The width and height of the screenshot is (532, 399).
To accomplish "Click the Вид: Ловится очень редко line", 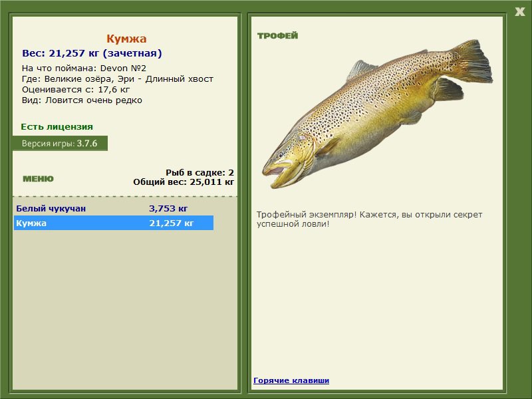I will 82,100.
